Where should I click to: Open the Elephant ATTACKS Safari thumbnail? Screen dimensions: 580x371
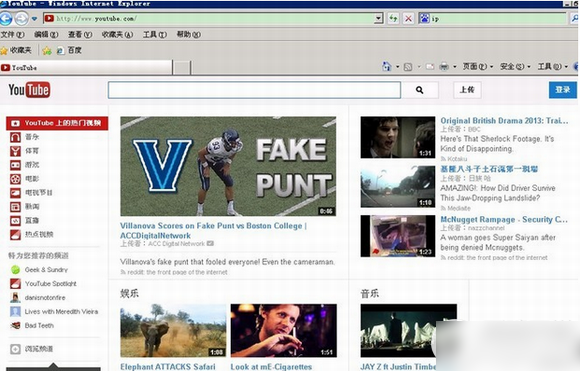click(x=173, y=331)
